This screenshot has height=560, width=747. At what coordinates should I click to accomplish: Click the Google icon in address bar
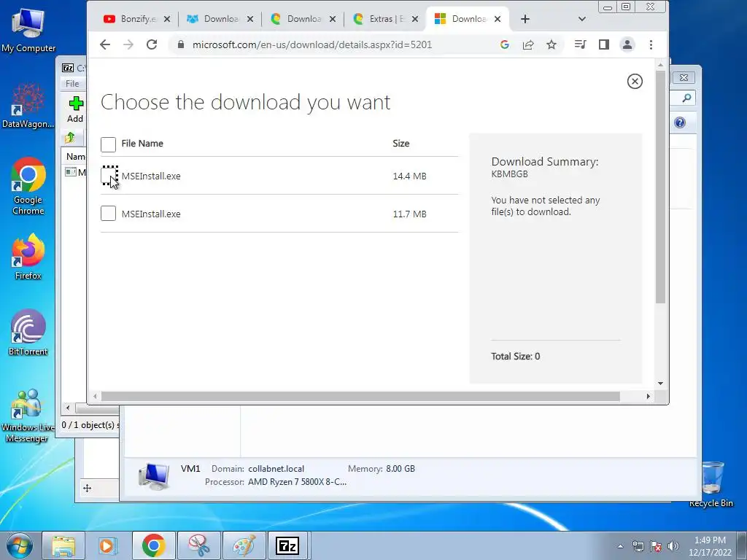click(505, 44)
